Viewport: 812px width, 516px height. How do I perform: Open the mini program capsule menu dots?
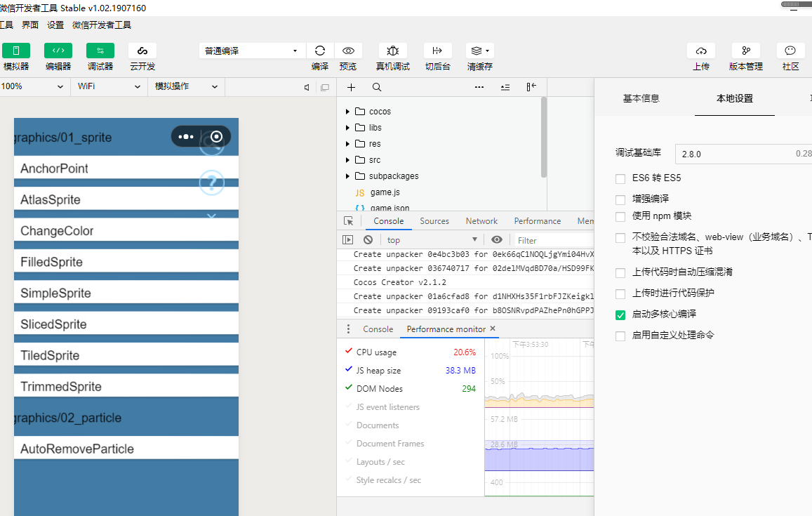186,137
